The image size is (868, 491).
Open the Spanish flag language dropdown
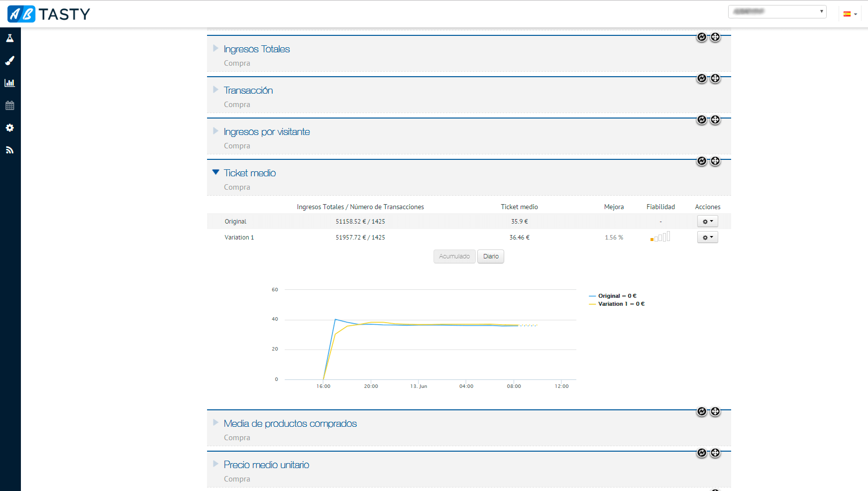(850, 14)
